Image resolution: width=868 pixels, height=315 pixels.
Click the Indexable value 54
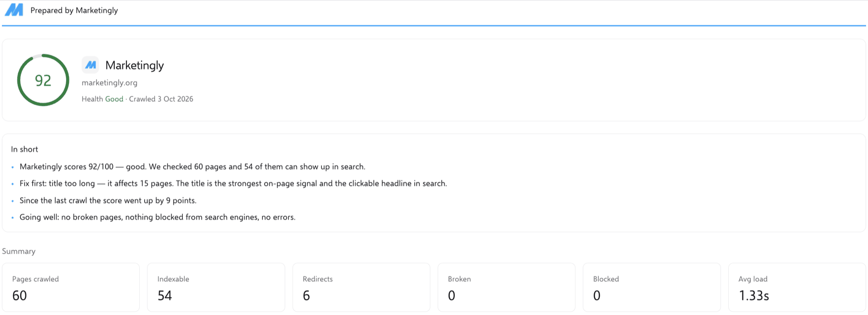165,296
